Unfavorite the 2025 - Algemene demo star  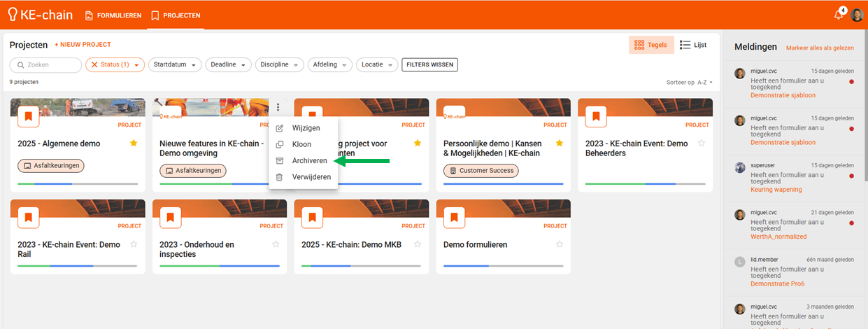pos(134,143)
